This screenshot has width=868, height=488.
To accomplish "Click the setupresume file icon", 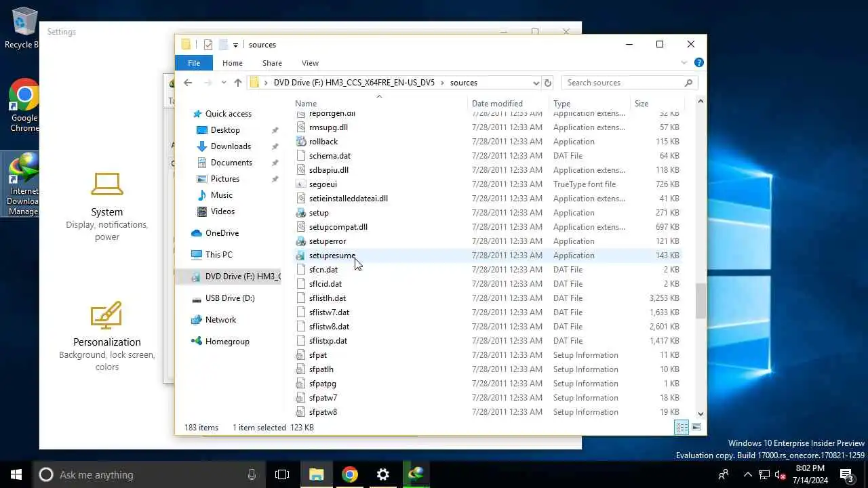I will (302, 256).
